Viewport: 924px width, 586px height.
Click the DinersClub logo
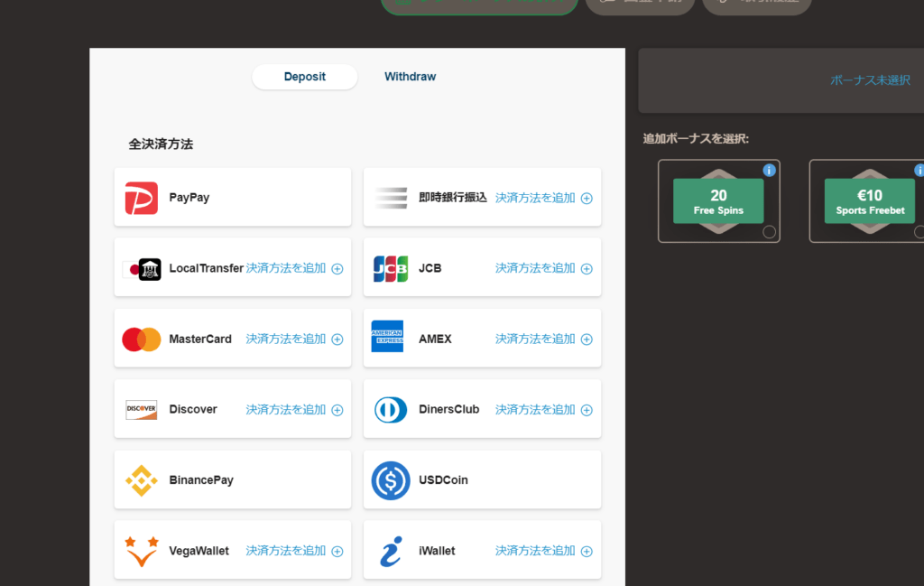[391, 410]
